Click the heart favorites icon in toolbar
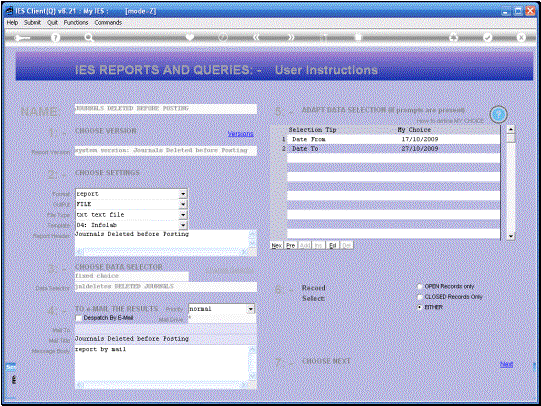The height and width of the screenshot is (406, 541). (x=190, y=37)
